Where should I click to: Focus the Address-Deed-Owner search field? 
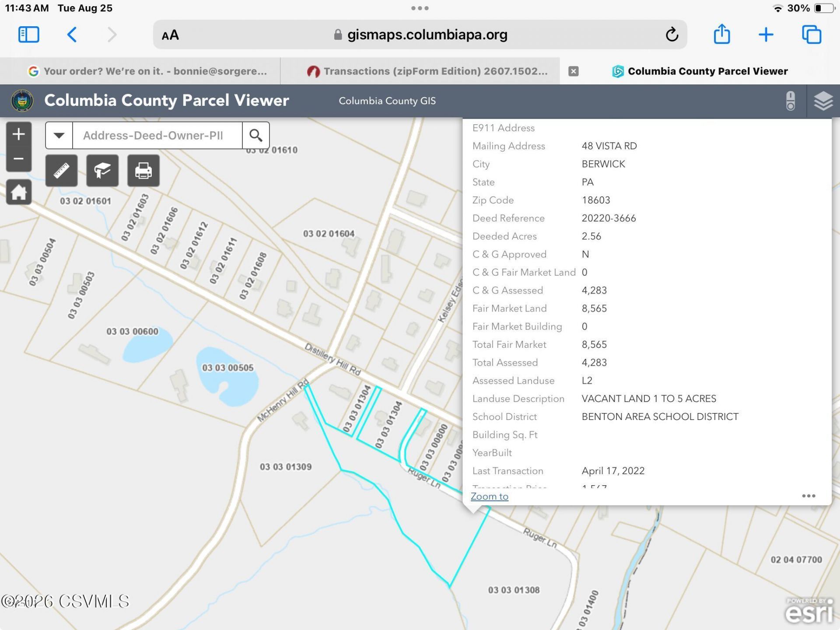coord(157,135)
